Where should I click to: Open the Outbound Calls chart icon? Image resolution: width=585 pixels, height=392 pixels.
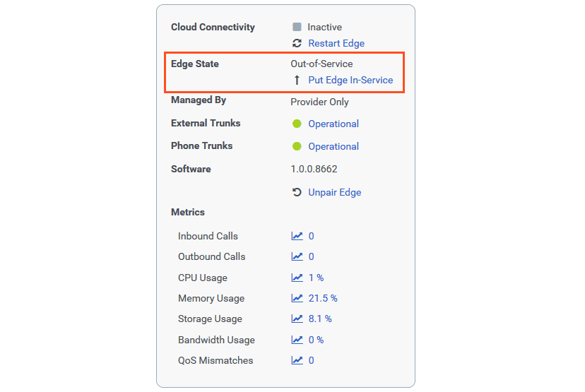[x=297, y=256]
